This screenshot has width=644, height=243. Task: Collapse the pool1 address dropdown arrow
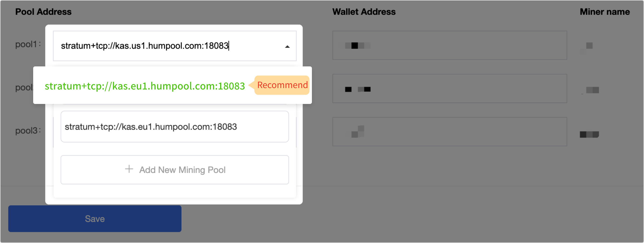287,46
